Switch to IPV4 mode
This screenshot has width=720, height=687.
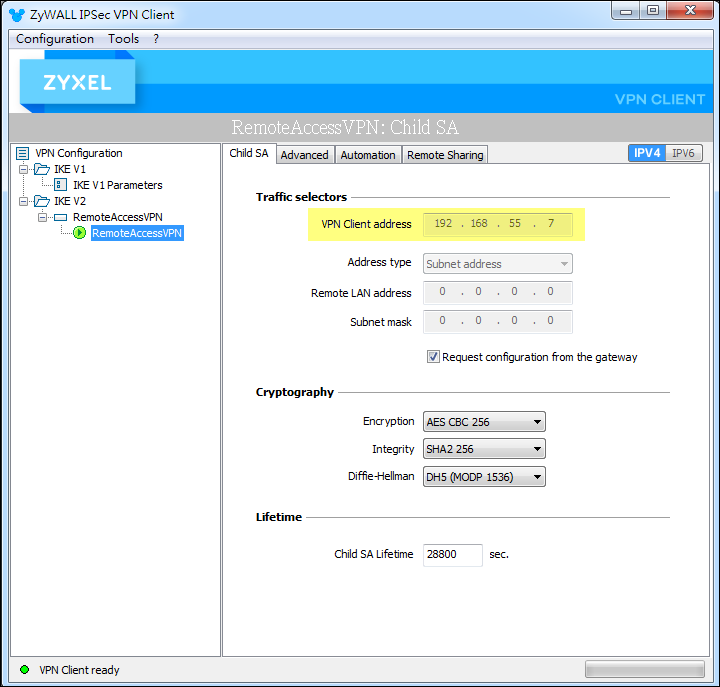647,153
